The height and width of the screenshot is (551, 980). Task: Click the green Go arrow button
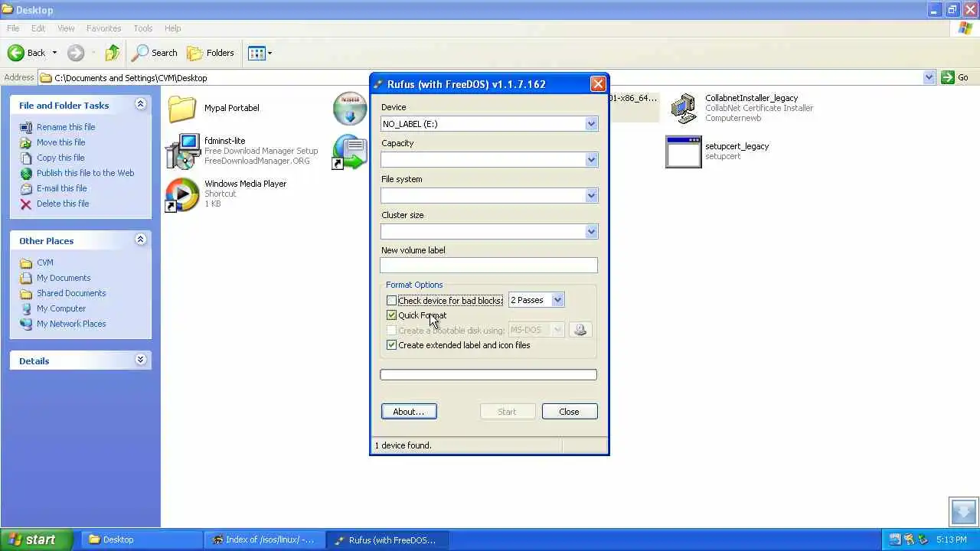[x=948, y=77]
